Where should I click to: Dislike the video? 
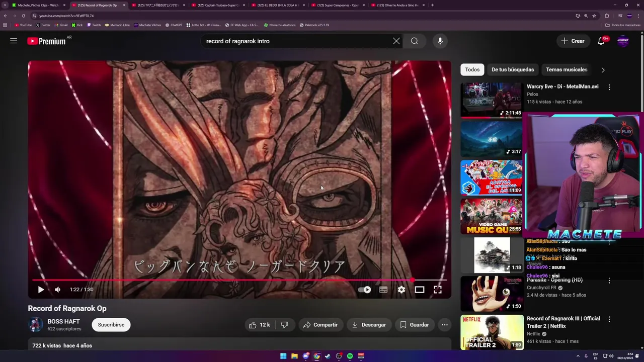coord(285,325)
